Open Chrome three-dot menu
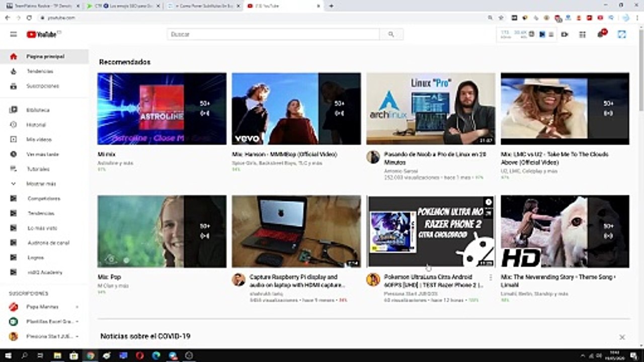The width and height of the screenshot is (644, 362). pyautogui.click(x=636, y=18)
